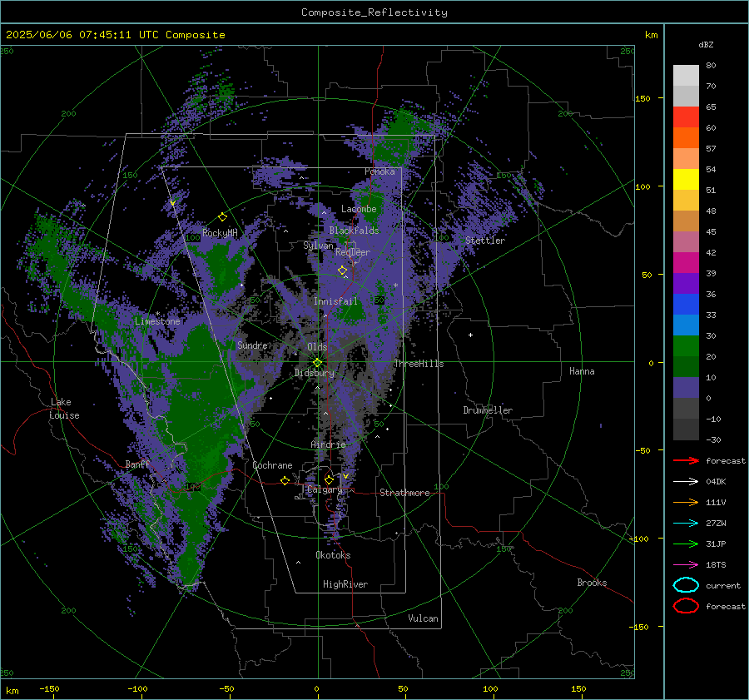Click the white 04DK arrow icon

pos(686,481)
